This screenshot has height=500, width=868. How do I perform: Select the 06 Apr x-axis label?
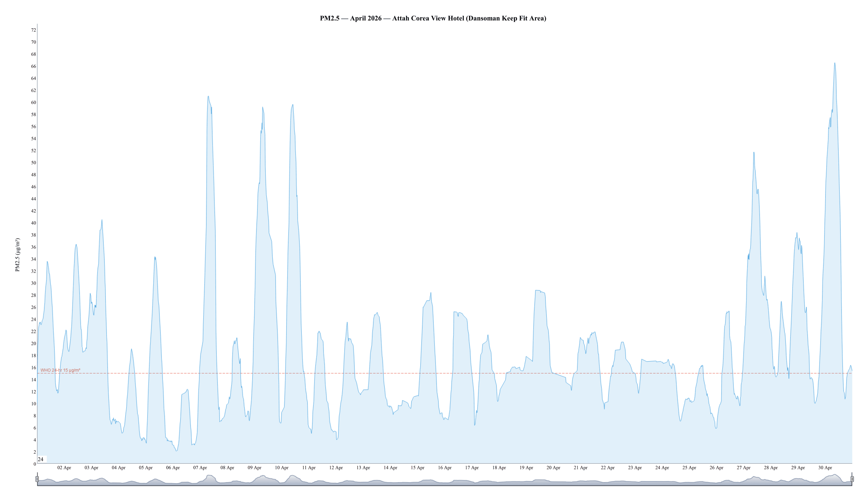173,468
